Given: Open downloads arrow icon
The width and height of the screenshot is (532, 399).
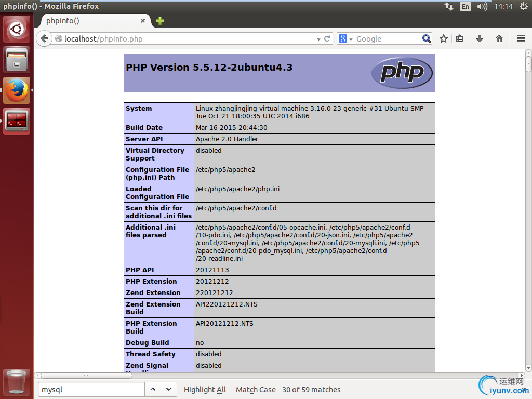Looking at the screenshot, I should (480, 38).
